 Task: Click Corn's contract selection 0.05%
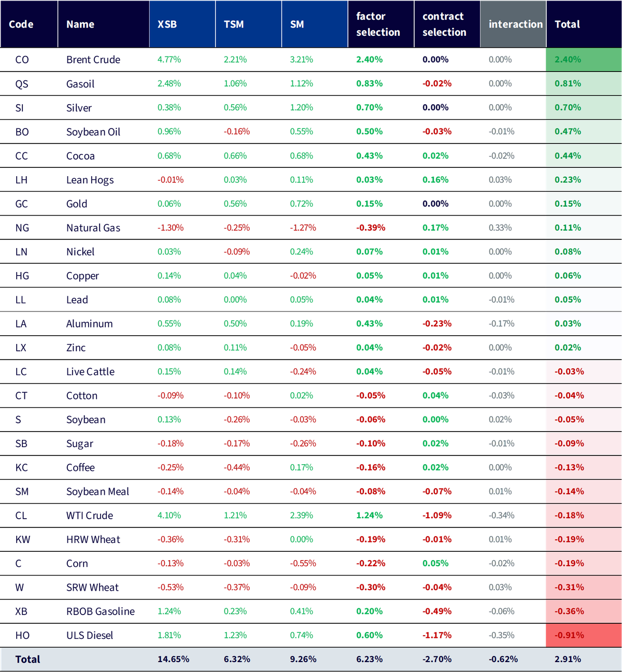pyautogui.click(x=436, y=563)
